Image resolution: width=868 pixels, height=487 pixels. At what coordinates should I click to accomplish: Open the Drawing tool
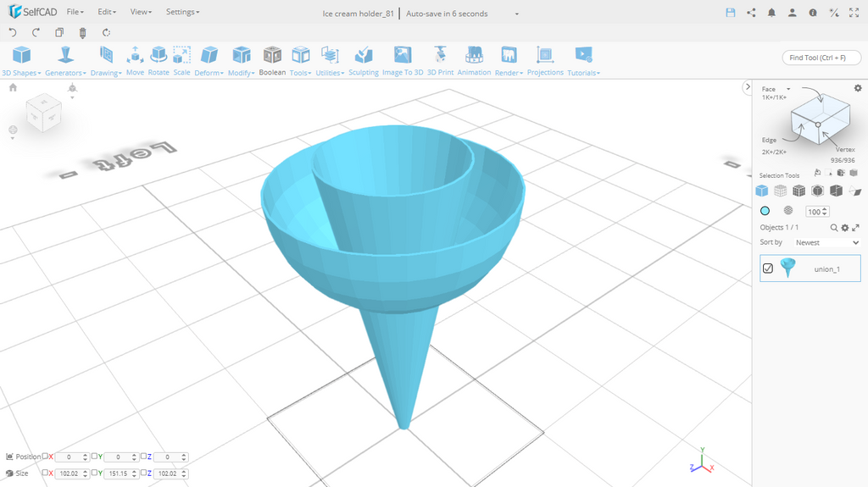(x=106, y=62)
